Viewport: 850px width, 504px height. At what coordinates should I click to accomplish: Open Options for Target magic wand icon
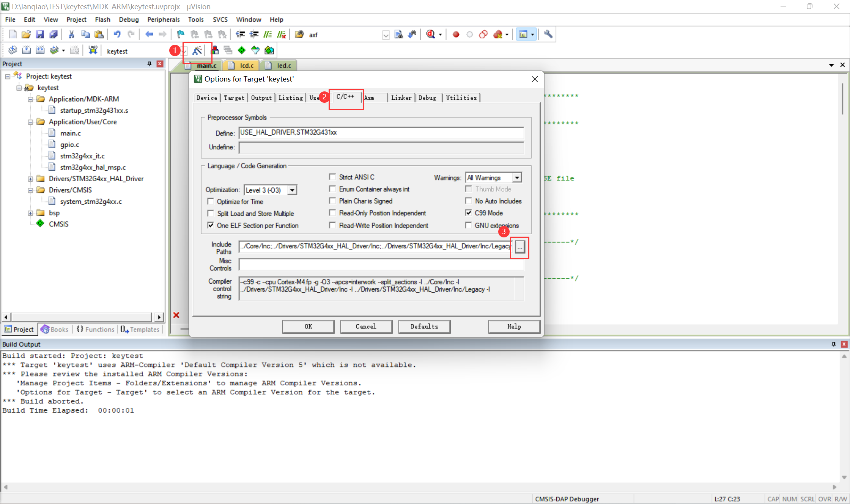coord(197,50)
